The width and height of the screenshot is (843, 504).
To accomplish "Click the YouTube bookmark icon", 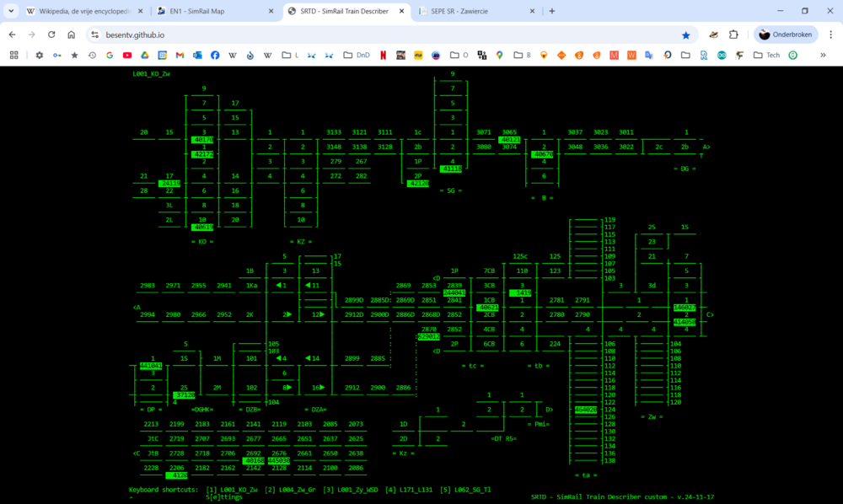I will pos(127,55).
